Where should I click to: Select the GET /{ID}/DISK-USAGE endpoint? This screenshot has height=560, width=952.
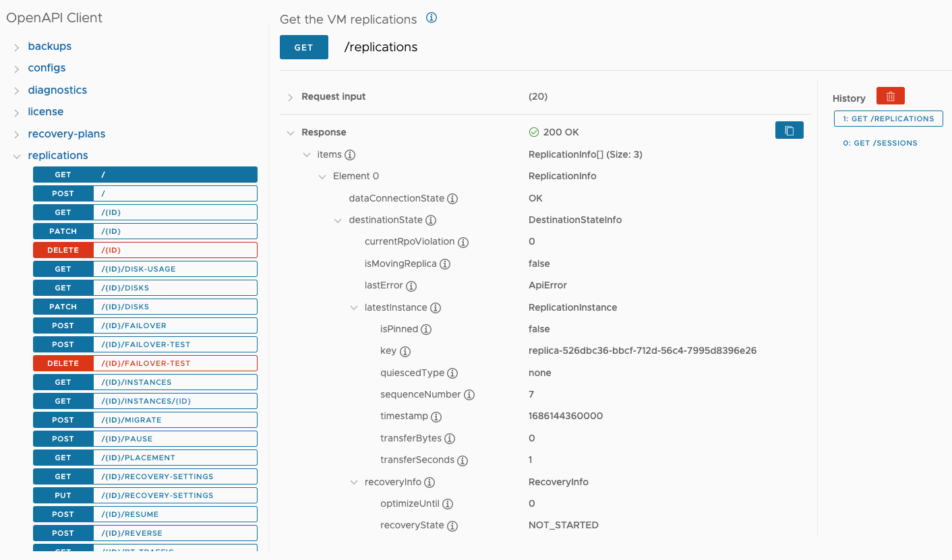[145, 269]
